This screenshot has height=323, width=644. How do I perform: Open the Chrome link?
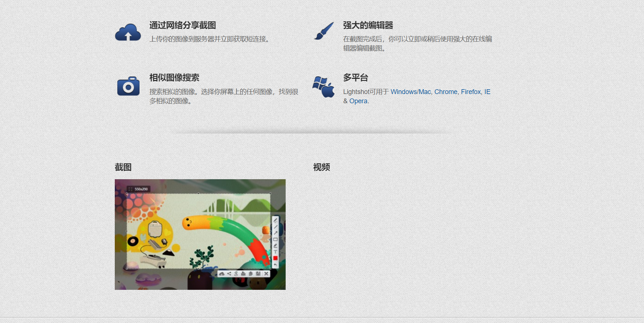[x=445, y=92]
